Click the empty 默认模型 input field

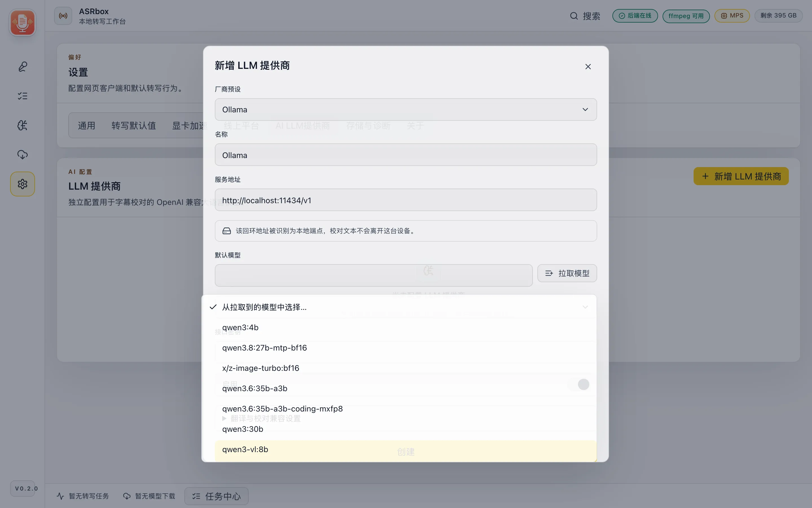point(374,275)
